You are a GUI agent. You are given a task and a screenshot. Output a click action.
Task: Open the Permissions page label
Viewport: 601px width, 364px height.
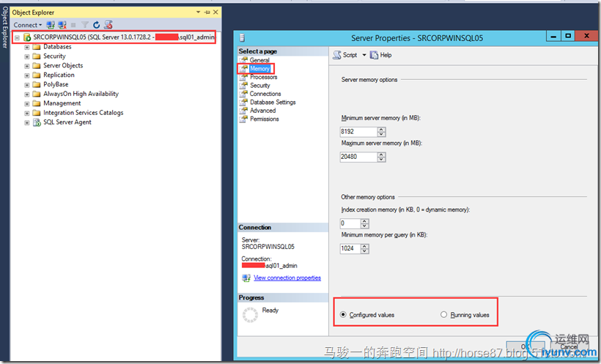pyautogui.click(x=265, y=119)
